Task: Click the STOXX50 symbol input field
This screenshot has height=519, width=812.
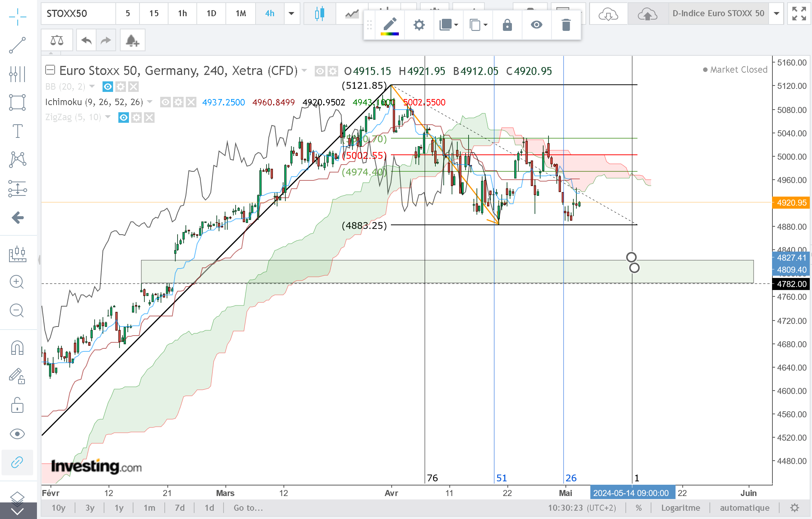Action: (78, 14)
